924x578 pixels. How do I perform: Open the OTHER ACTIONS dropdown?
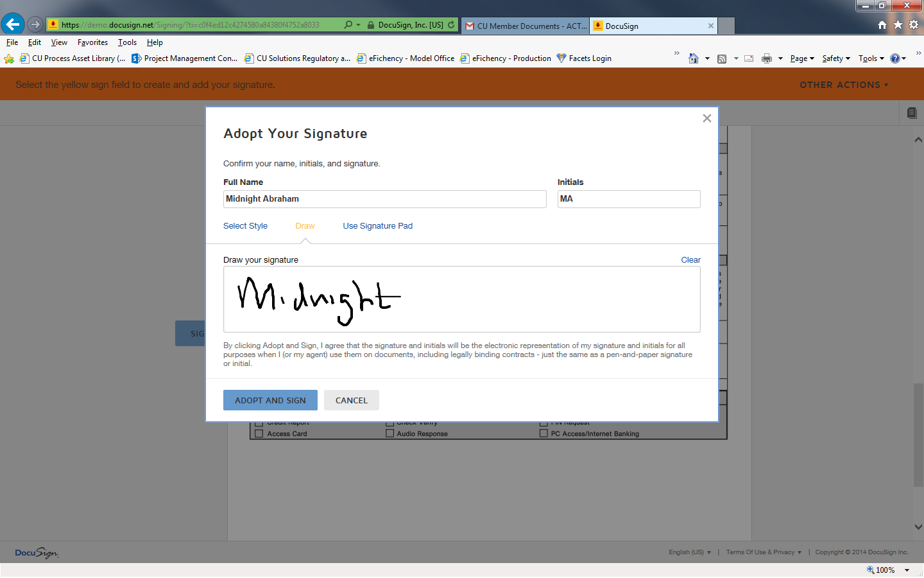pyautogui.click(x=844, y=85)
